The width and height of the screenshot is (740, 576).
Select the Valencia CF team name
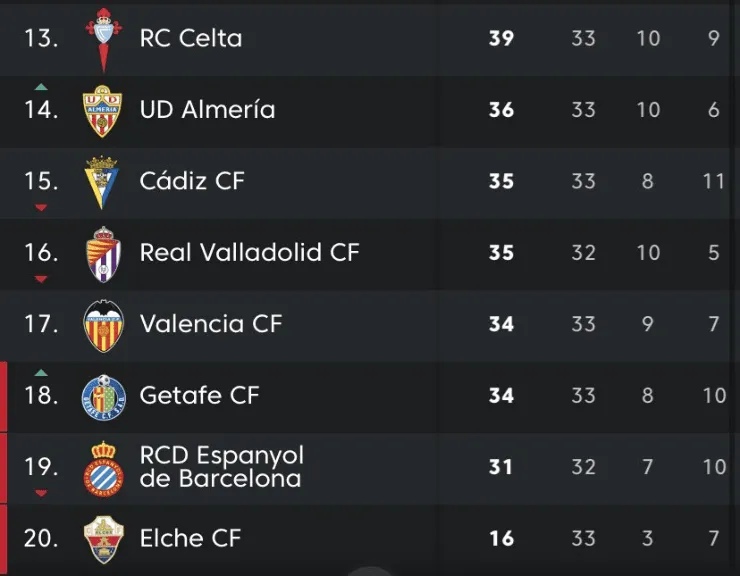211,324
